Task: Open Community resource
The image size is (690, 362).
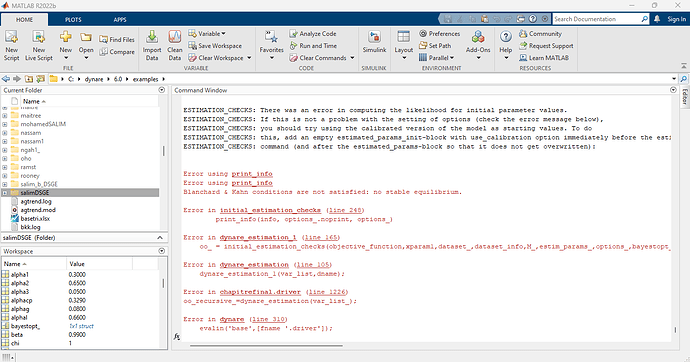Action: coord(540,33)
